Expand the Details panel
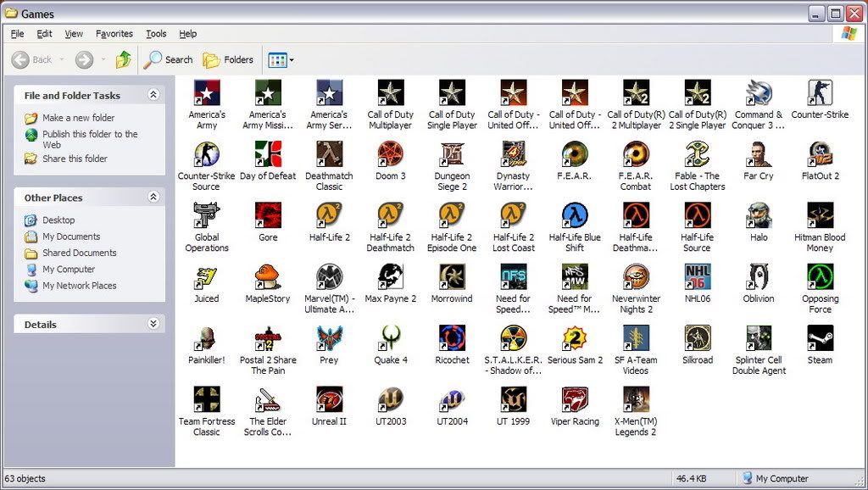Viewport: 868px width, 490px height. pyautogui.click(x=153, y=324)
